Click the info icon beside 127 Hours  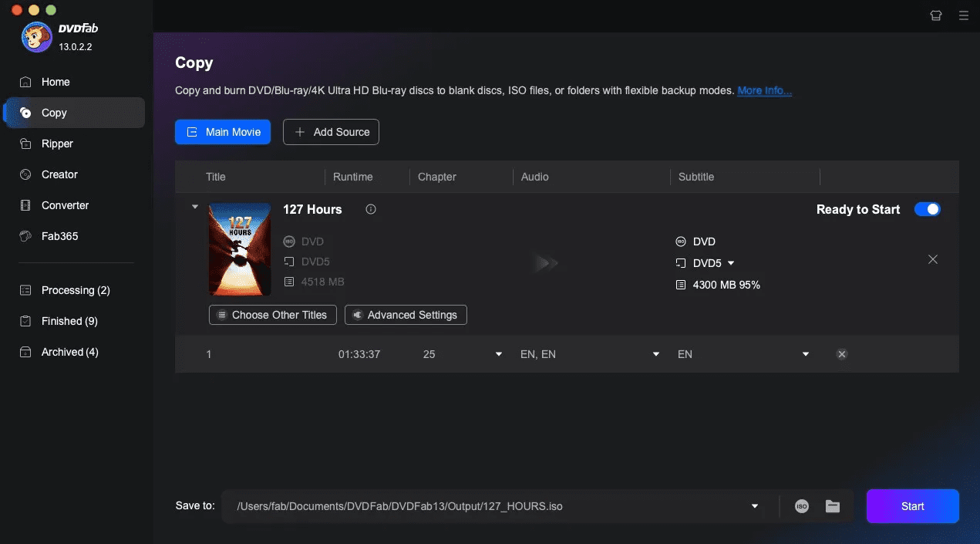click(x=371, y=209)
